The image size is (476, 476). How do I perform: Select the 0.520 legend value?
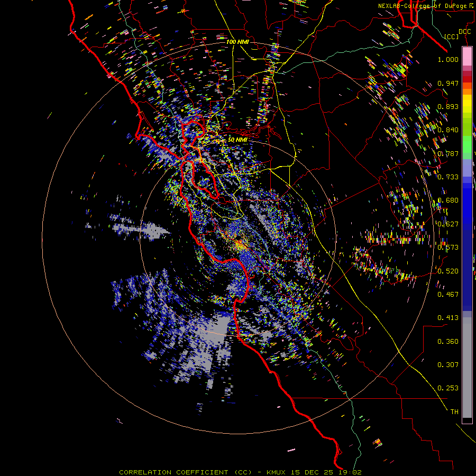point(448,271)
